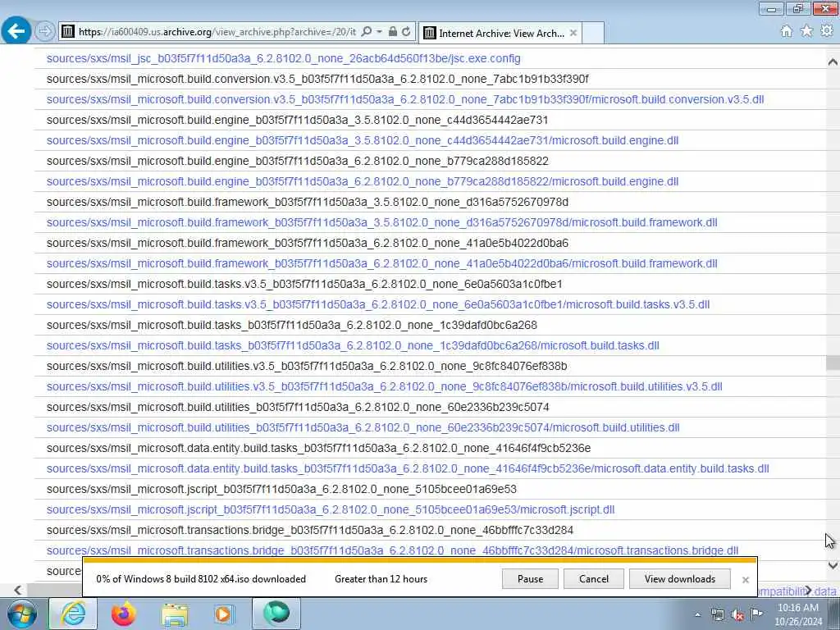Viewport: 840px width, 630px height.
Task: Open the microsoft.build.conversion.v3.5.dll link
Action: pyautogui.click(x=405, y=99)
